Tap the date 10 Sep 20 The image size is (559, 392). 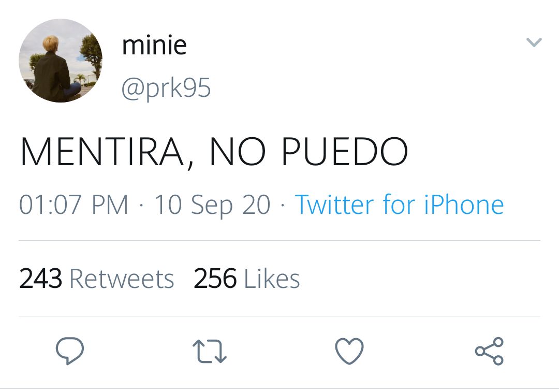tap(213, 206)
